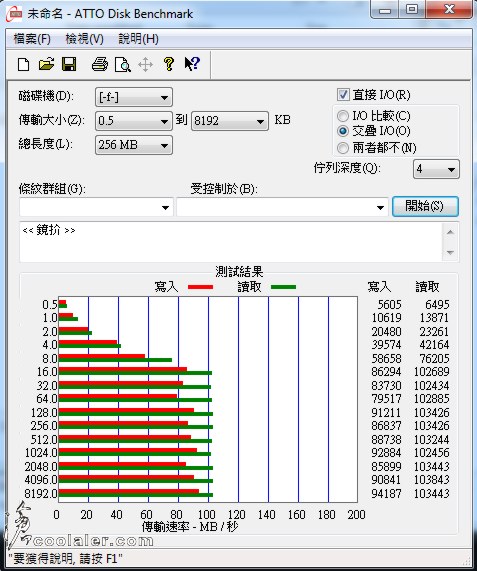
Task: Activate context help pointer icon
Action: tap(192, 64)
